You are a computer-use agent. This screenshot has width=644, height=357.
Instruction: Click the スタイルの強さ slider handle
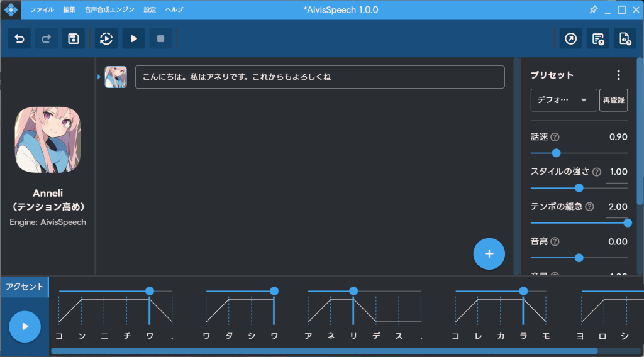click(x=579, y=188)
